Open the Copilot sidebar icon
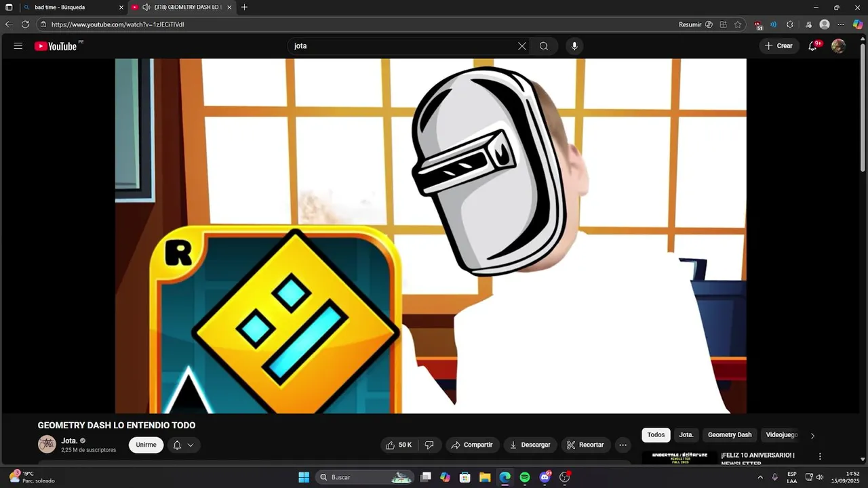This screenshot has width=868, height=488. 858,24
